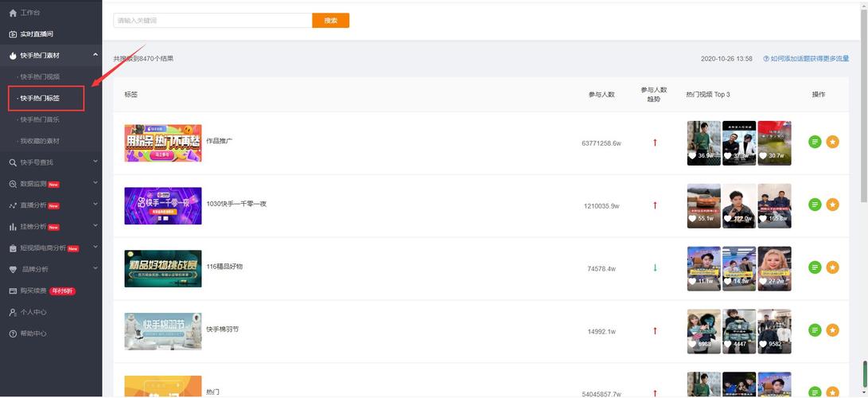Open the 116精品好物 tag name
Viewport: 868px width, 398px height.
click(x=224, y=267)
